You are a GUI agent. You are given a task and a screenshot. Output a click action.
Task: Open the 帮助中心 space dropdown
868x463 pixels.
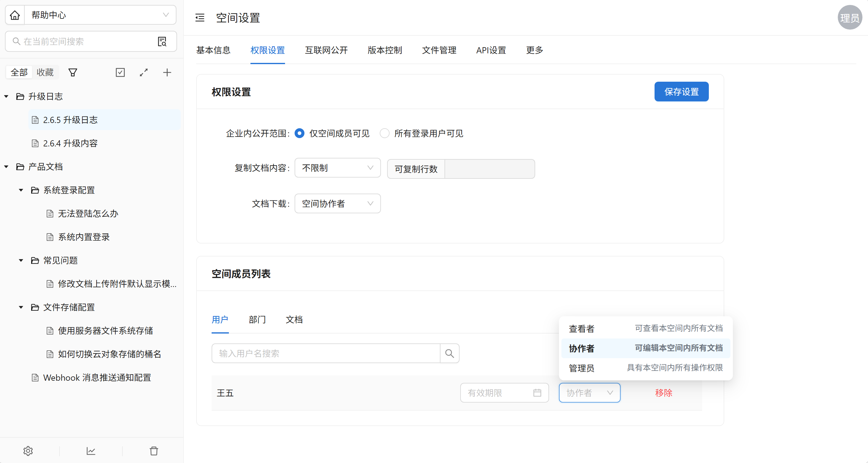pos(101,15)
